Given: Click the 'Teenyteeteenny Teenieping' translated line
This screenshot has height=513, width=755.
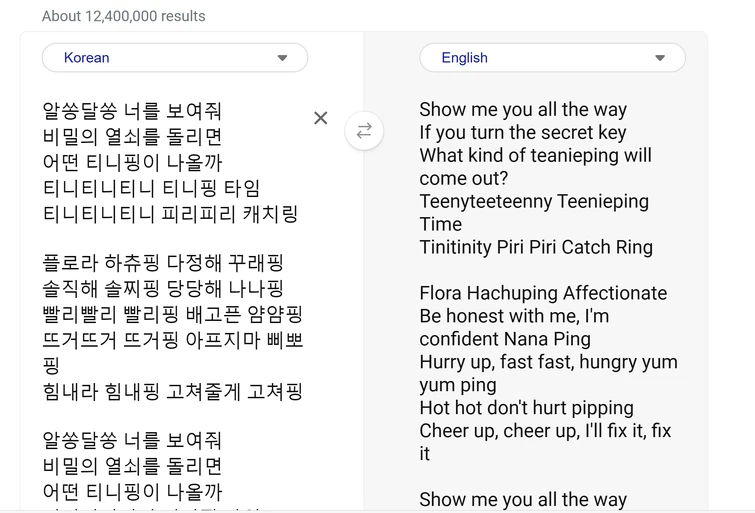Looking at the screenshot, I should pos(534,201).
